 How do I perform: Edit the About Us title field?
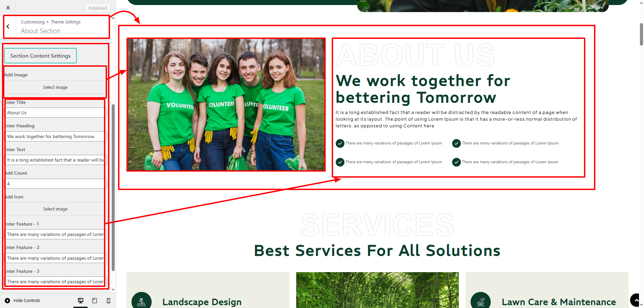click(55, 113)
